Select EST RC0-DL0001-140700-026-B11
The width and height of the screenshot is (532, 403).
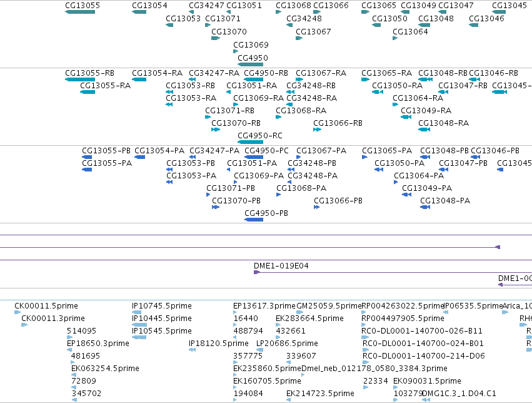[422, 331]
